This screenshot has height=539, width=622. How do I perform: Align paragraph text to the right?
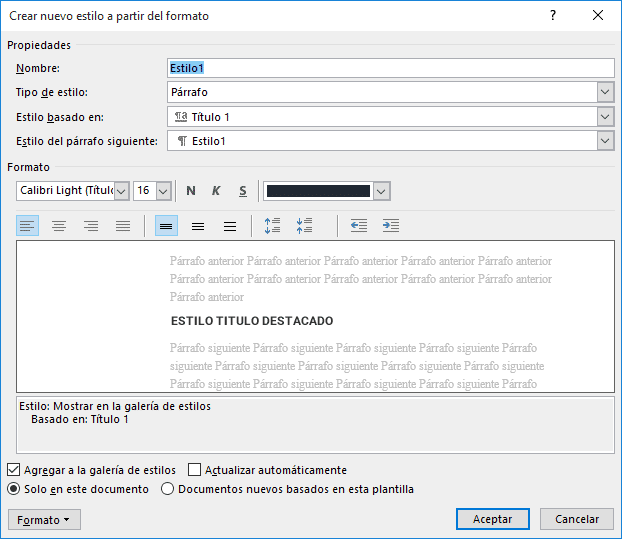point(91,226)
